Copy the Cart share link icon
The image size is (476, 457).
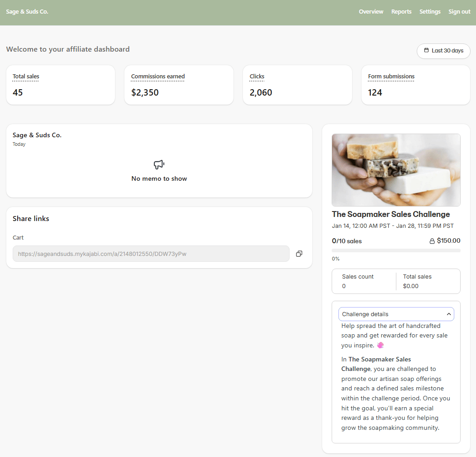coord(299,254)
